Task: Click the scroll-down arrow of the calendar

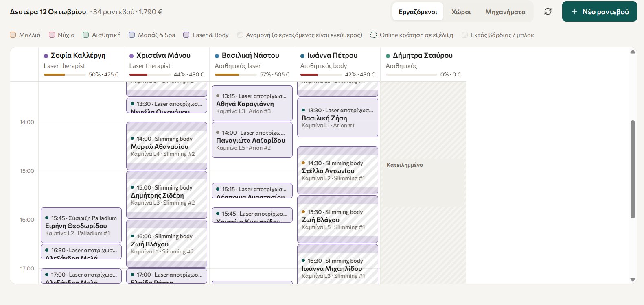Action: pyautogui.click(x=633, y=280)
